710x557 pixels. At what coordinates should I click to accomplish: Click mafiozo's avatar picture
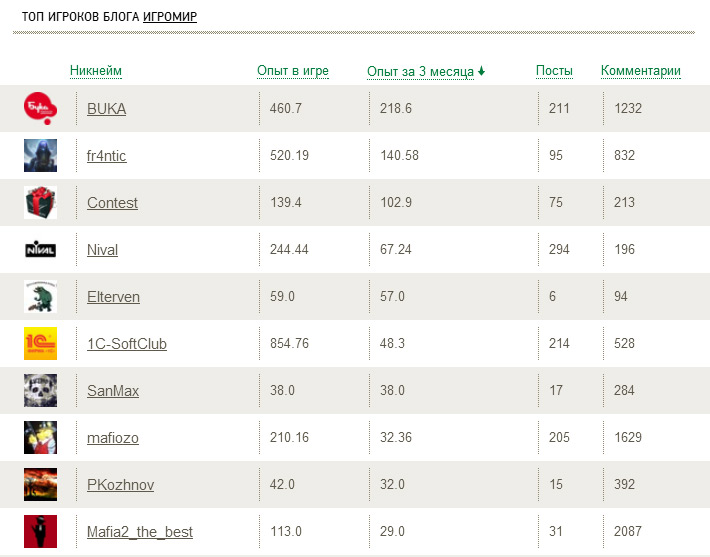(x=40, y=437)
